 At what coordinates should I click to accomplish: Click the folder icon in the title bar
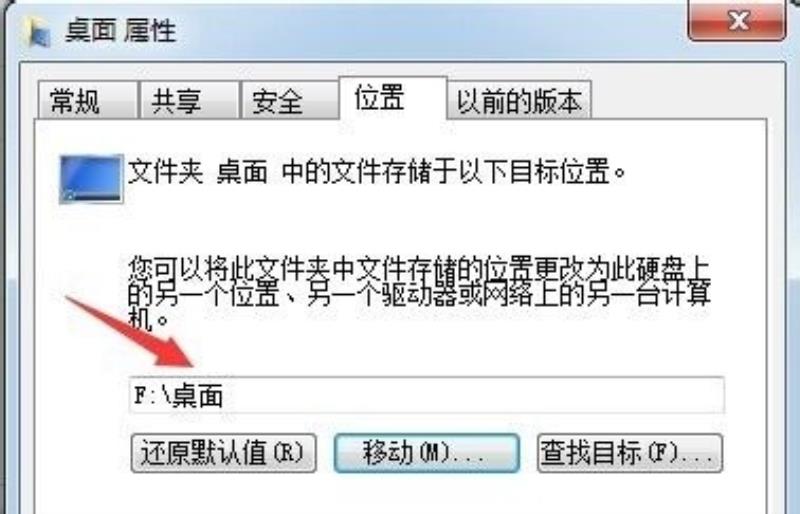pos(38,32)
